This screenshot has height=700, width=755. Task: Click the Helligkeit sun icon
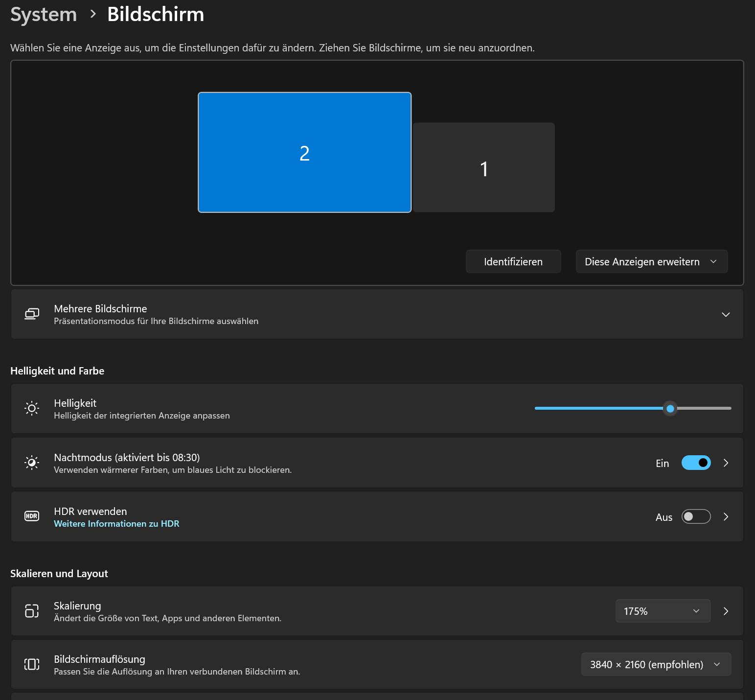32,408
